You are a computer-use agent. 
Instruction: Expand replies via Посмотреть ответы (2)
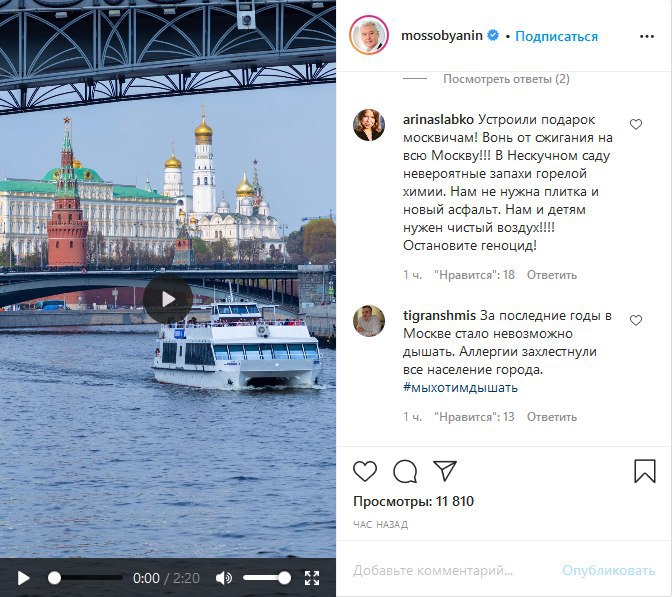pos(506,79)
